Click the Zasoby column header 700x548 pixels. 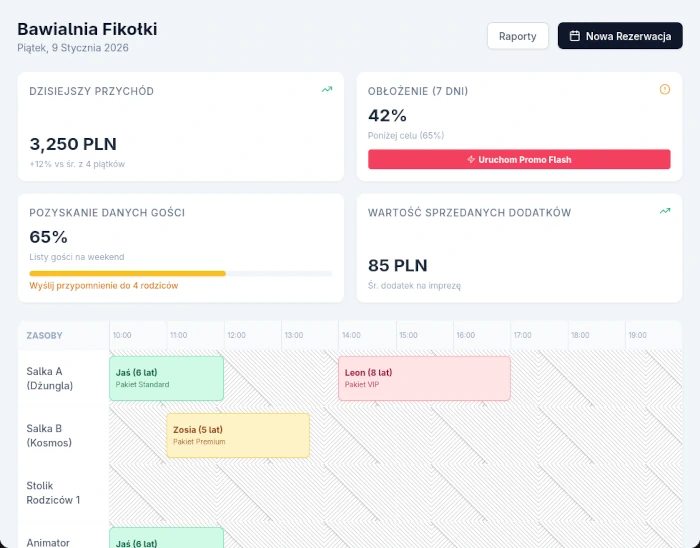coord(45,335)
